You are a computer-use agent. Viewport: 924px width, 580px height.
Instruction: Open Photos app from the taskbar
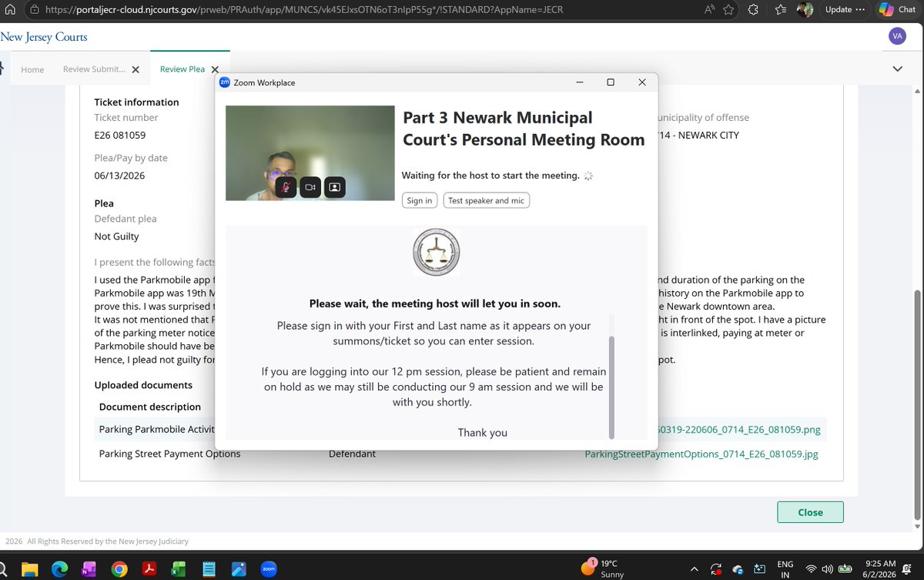tap(239, 570)
